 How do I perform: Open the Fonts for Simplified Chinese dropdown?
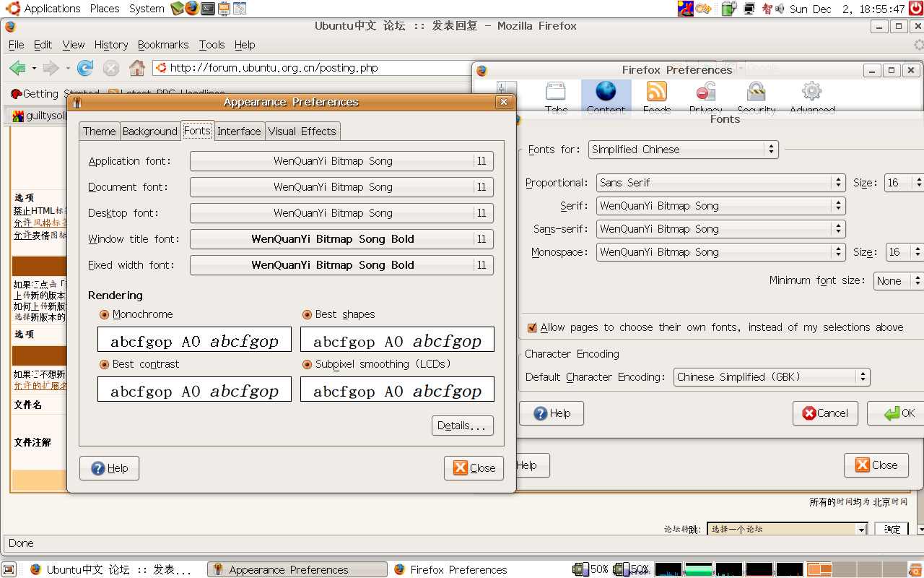[x=684, y=150]
